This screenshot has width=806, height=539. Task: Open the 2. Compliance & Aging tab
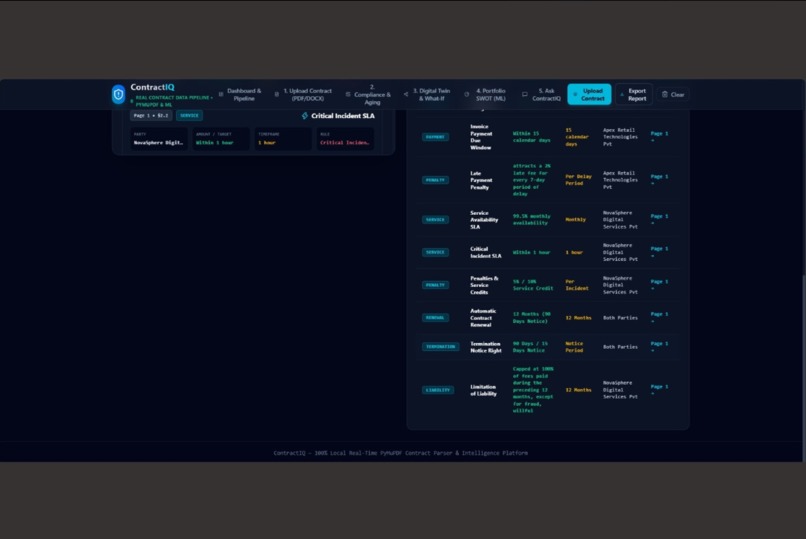coord(368,95)
